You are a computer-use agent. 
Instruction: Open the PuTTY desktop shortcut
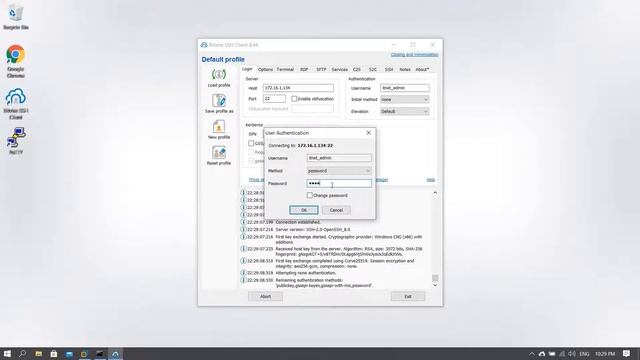pos(16,140)
